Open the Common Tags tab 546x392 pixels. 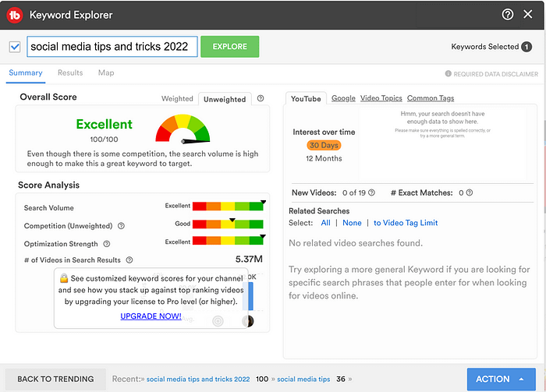pyautogui.click(x=431, y=98)
